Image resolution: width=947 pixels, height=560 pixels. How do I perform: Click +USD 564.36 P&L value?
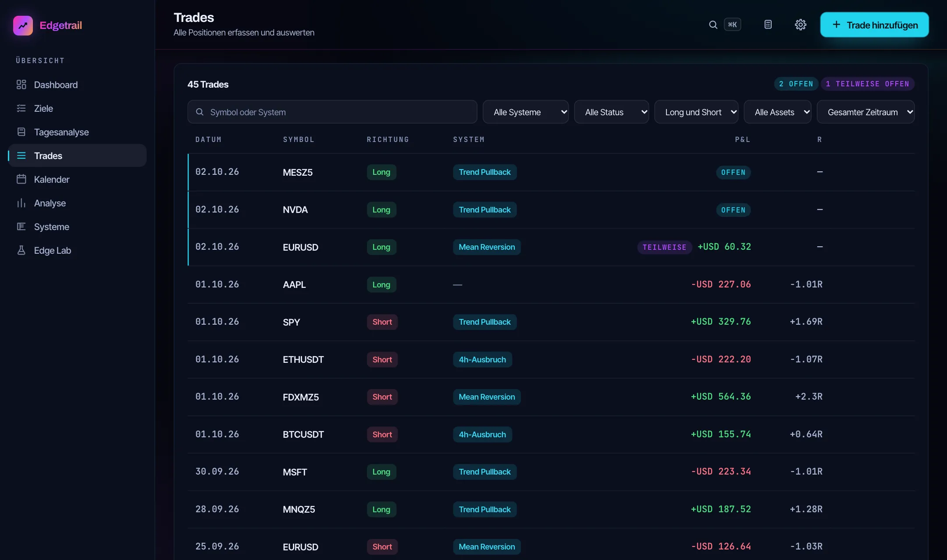(721, 397)
